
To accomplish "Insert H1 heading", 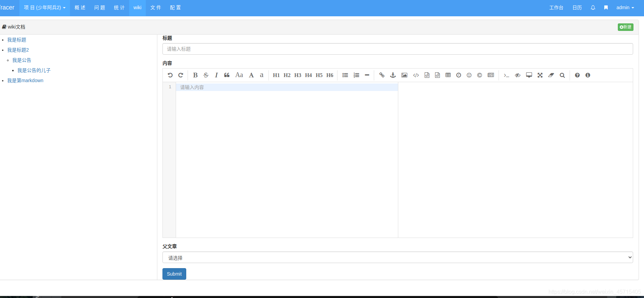I will click(276, 75).
